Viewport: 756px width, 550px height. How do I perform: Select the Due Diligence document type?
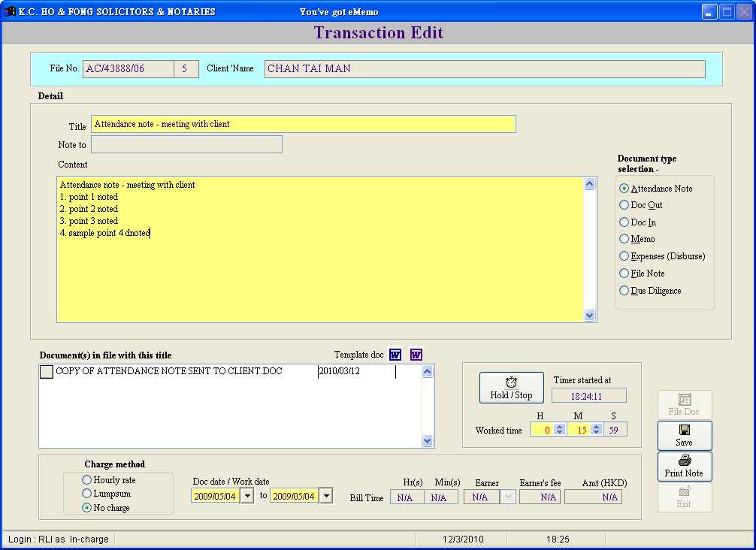624,291
